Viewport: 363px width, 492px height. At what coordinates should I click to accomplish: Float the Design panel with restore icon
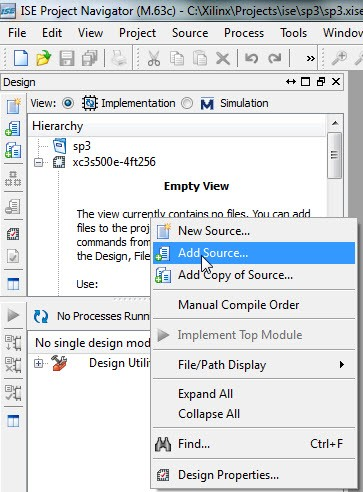coord(321,82)
